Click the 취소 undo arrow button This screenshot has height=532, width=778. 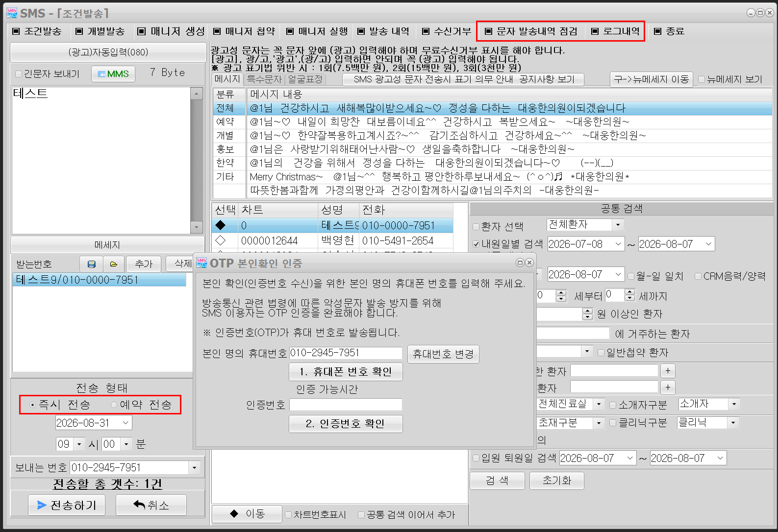pyautogui.click(x=151, y=505)
